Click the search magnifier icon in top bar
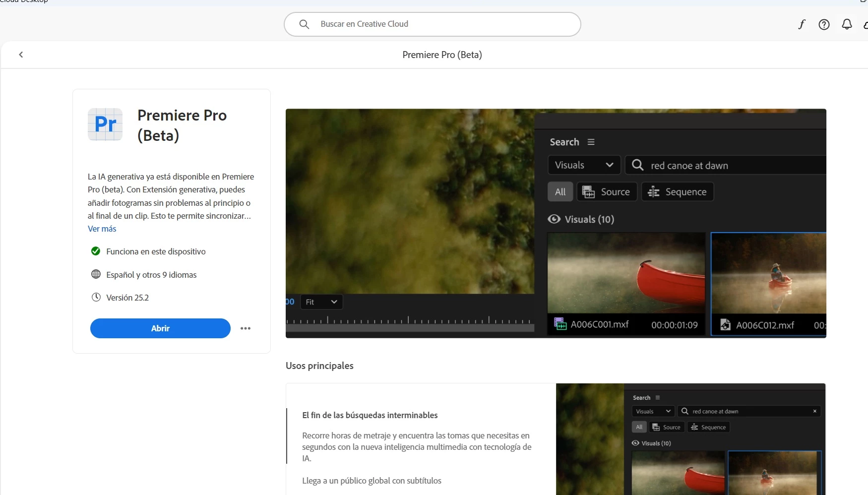Image resolution: width=868 pixels, height=495 pixels. pos(305,24)
